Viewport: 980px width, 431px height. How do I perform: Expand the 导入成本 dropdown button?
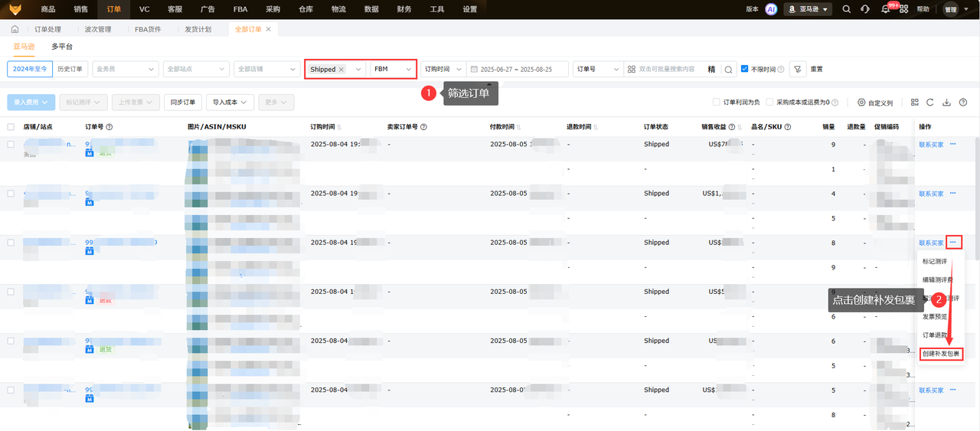(x=230, y=102)
